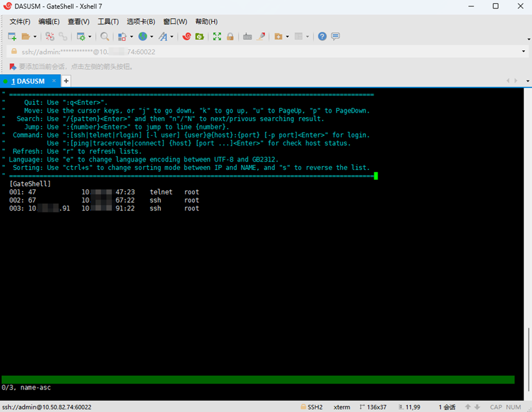This screenshot has height=412, width=532.
Task: Open the 工具(T) menu
Action: coord(107,22)
